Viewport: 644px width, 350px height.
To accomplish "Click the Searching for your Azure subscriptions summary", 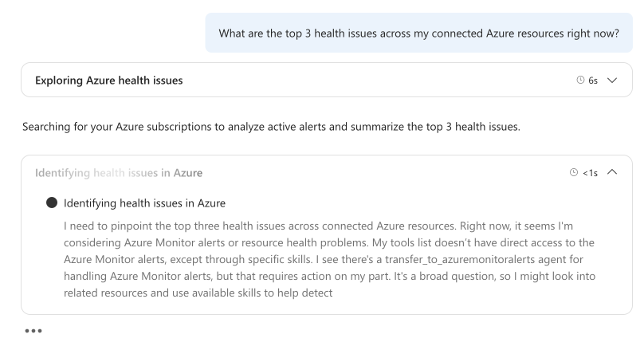I will click(271, 126).
